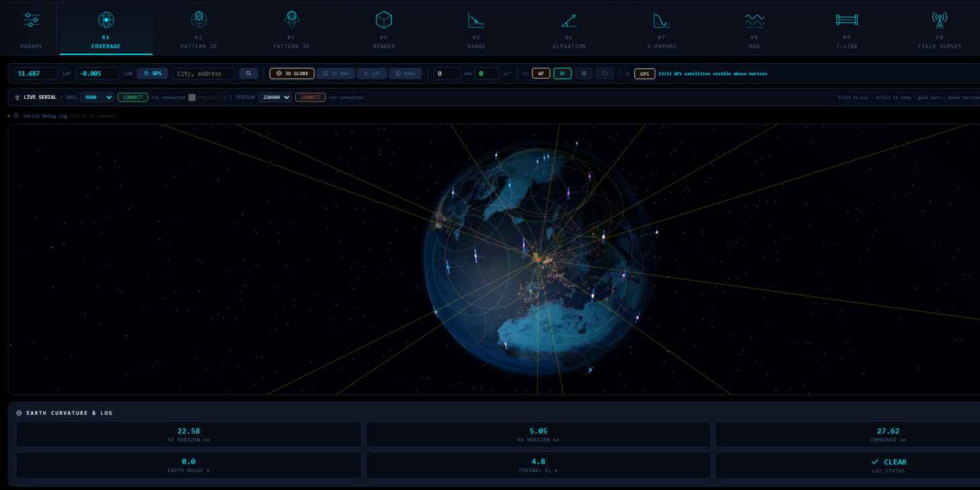980x490 pixels.
Task: Select the active Coverage globe tab
Action: (106, 30)
